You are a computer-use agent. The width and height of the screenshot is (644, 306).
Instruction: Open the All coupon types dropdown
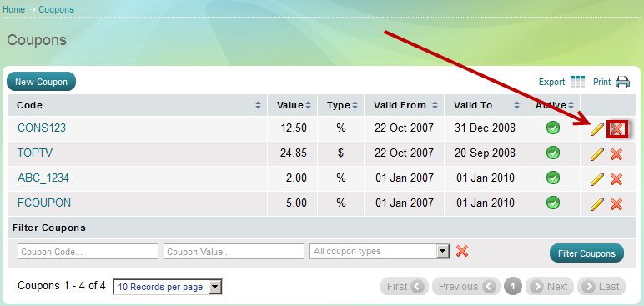coord(380,251)
